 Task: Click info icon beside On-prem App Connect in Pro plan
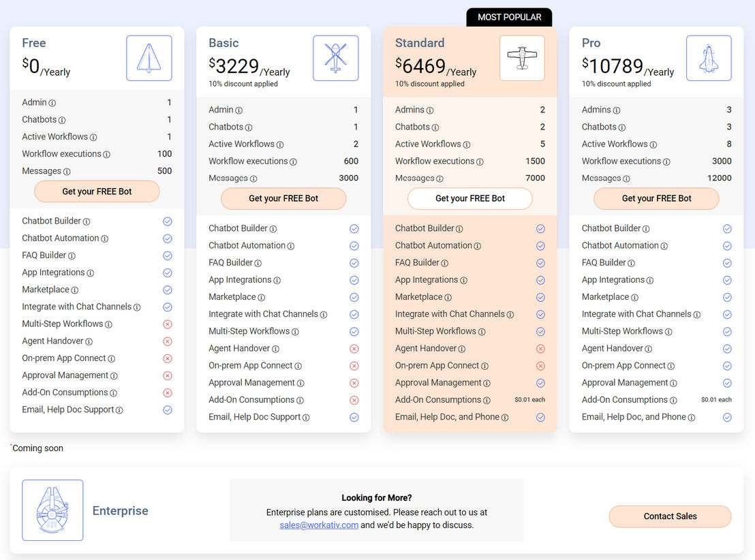[x=671, y=367]
